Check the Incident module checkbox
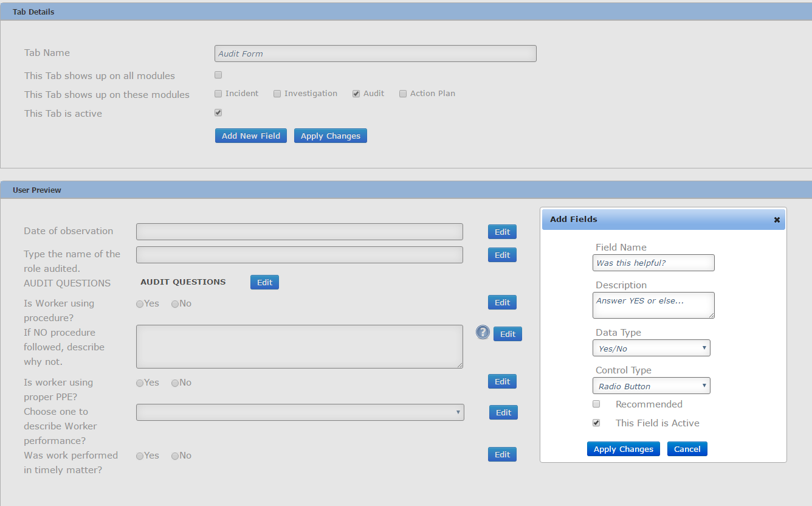 [218, 93]
